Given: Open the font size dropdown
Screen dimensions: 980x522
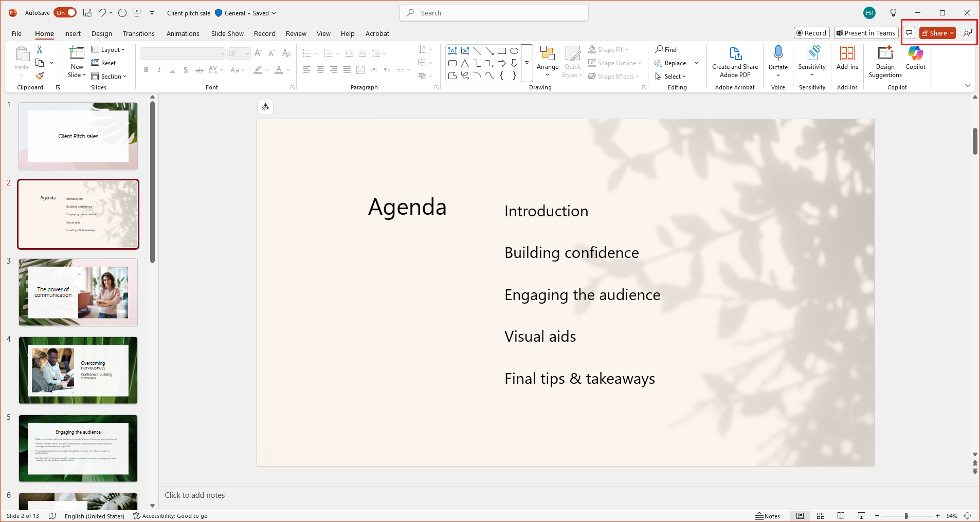Looking at the screenshot, I should tap(247, 53).
